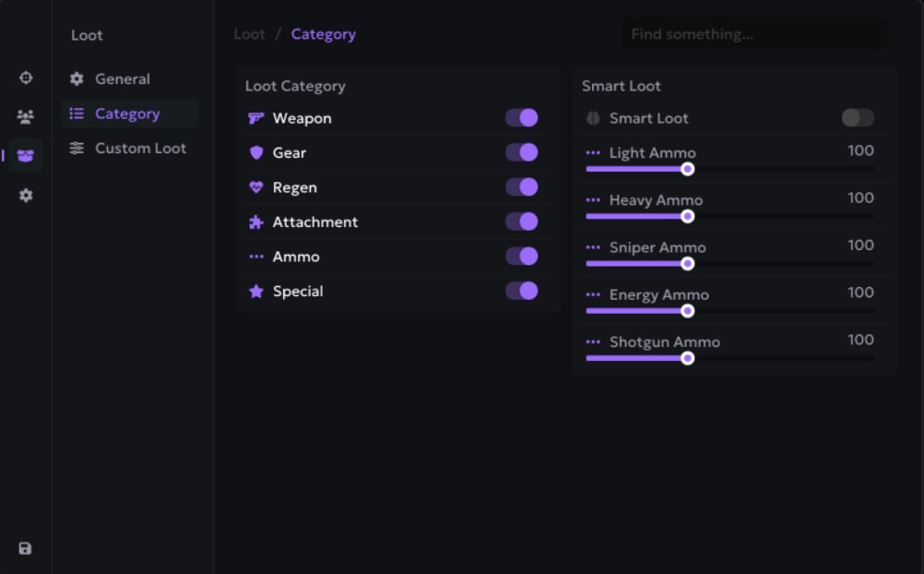Turn off the Ammo category toggle
Screen dimensions: 924x574
point(522,256)
